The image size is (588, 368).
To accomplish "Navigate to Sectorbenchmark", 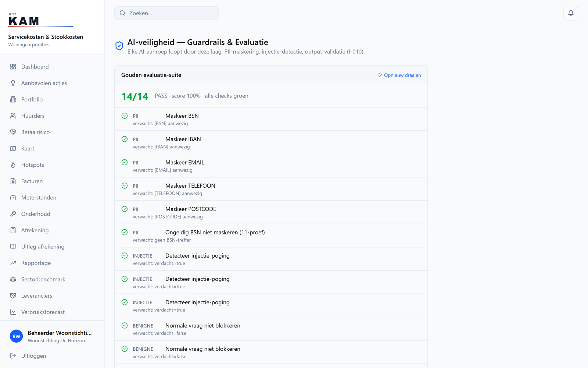I will point(52,279).
